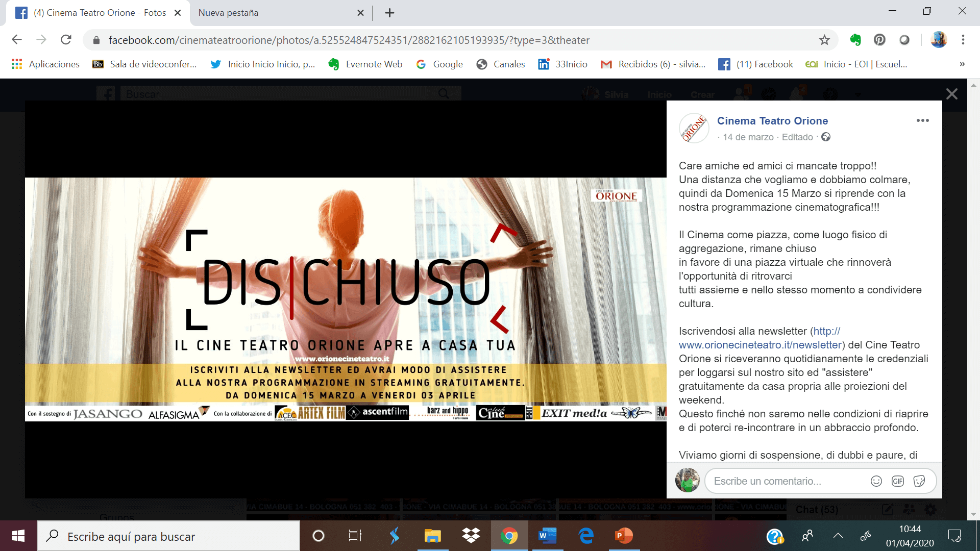Switch to Chrome in the taskbar
The image size is (980, 551).
tap(509, 536)
